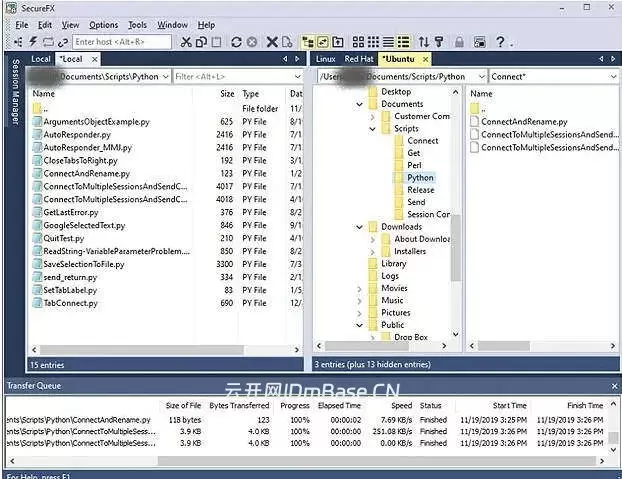The image size is (622, 479).
Task: Sort the local list by Name column
Action: (x=44, y=94)
